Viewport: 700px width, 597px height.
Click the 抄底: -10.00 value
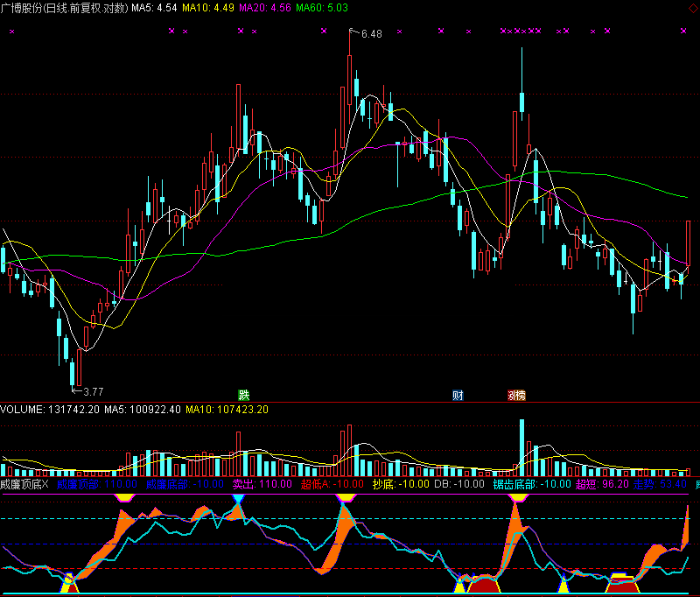pyautogui.click(x=401, y=484)
